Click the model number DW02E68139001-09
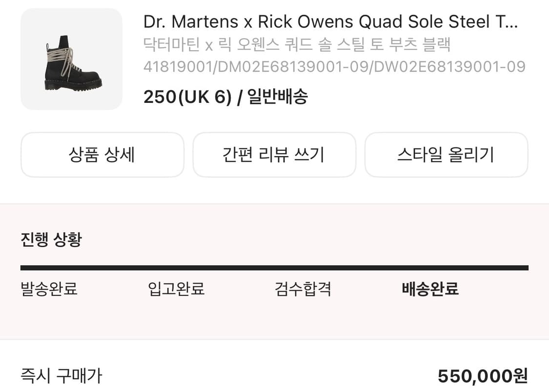Screen dimensions: 549x392 click(451, 65)
